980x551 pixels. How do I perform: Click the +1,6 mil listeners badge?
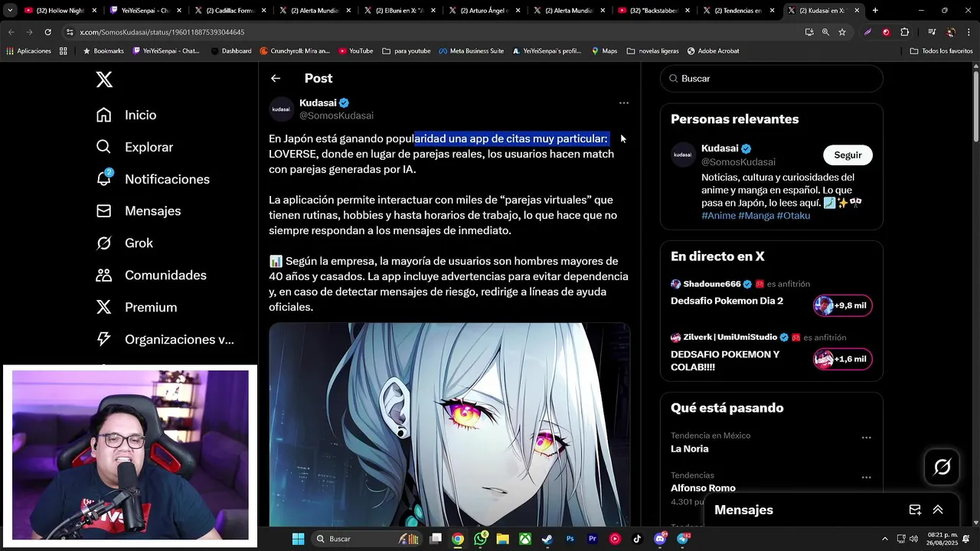click(x=842, y=359)
